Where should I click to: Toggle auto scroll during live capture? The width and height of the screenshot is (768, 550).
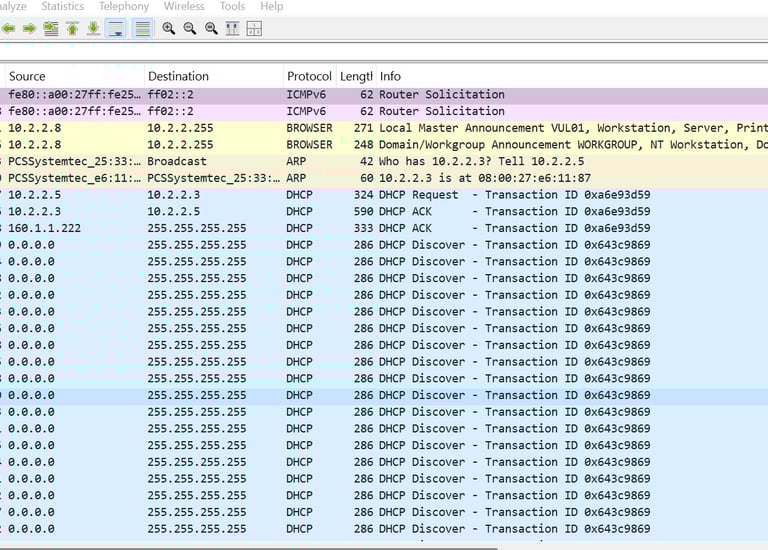pos(116,28)
